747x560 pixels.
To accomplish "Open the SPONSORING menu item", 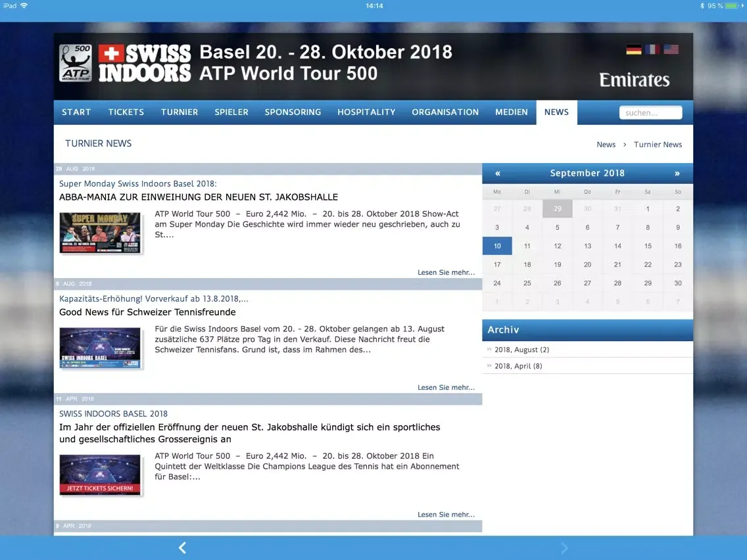I will [293, 112].
